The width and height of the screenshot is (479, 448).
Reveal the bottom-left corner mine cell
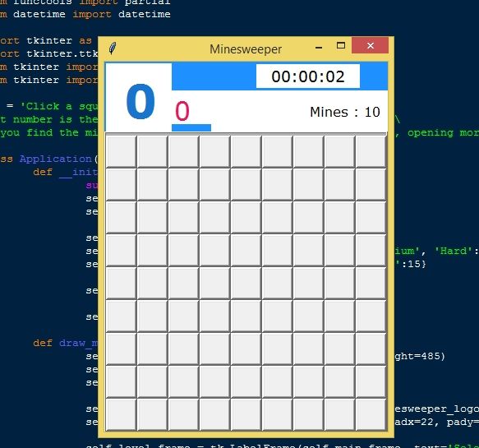122,414
